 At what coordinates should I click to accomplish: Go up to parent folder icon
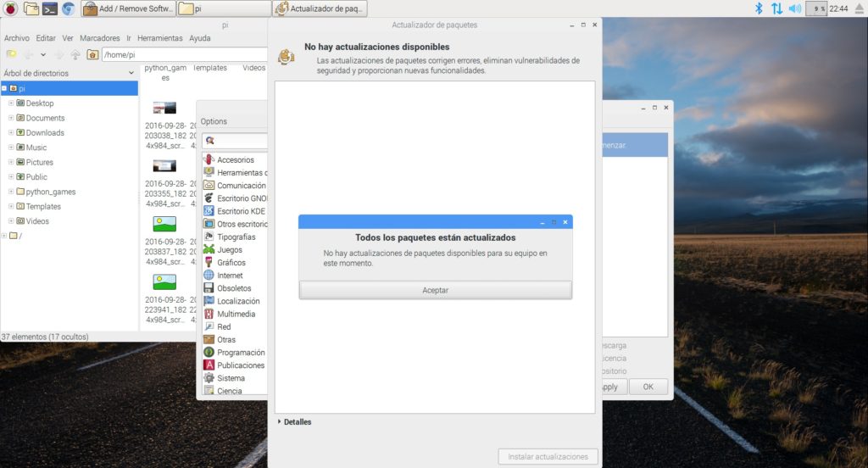tap(75, 54)
